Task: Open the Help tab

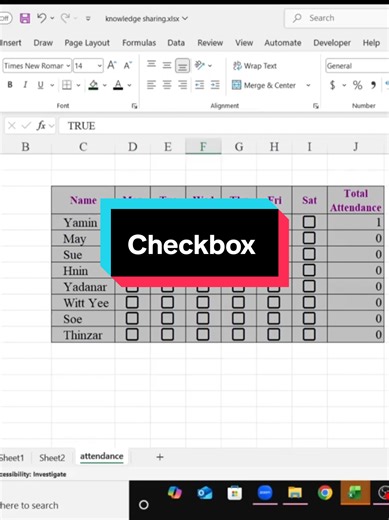Action: click(x=371, y=43)
